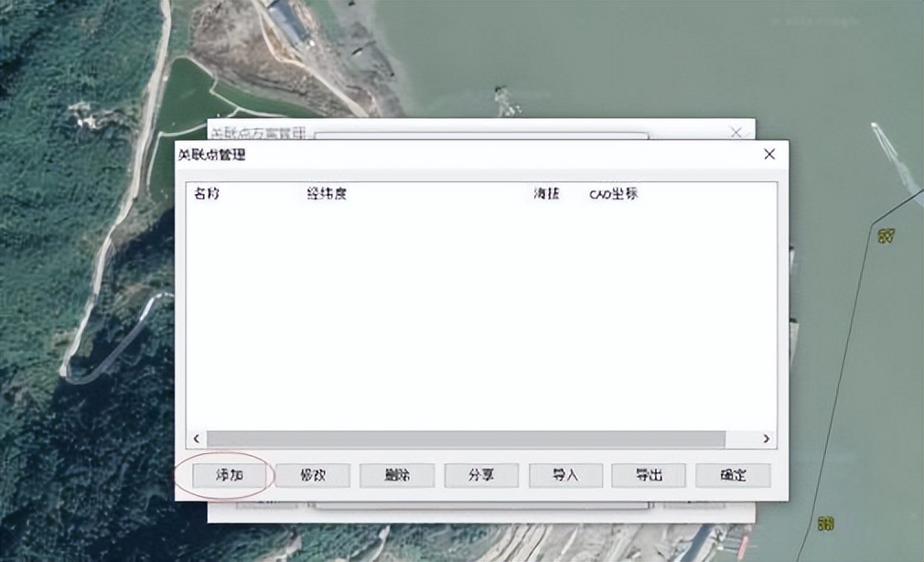Click the circled 添加 (Add) button
924x562 pixels.
pyautogui.click(x=230, y=475)
